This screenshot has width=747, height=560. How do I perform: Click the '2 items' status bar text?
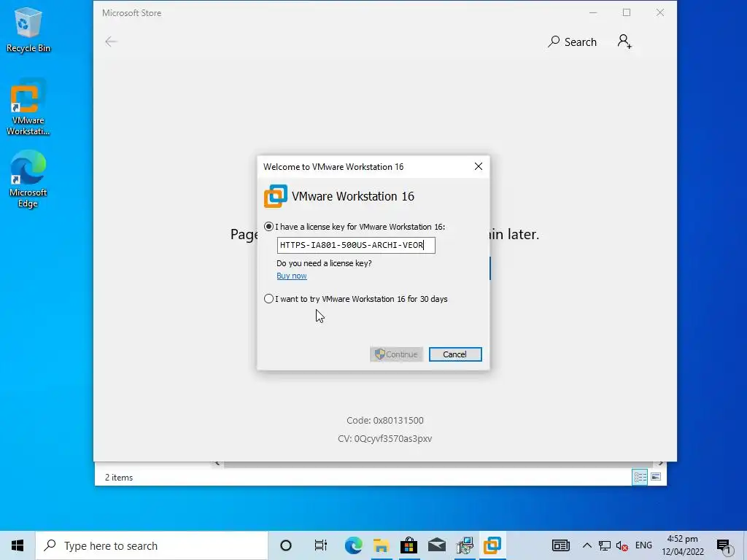[119, 477]
